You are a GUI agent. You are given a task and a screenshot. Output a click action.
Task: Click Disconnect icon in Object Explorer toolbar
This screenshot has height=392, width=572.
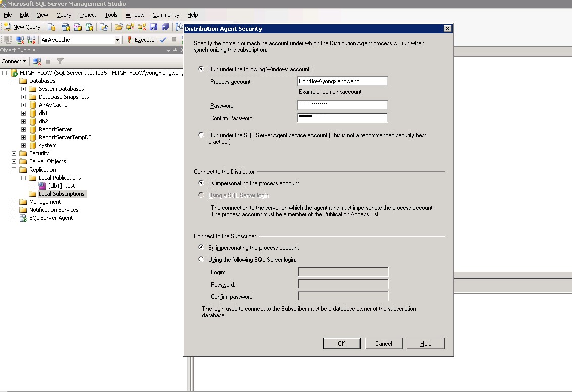pos(37,61)
